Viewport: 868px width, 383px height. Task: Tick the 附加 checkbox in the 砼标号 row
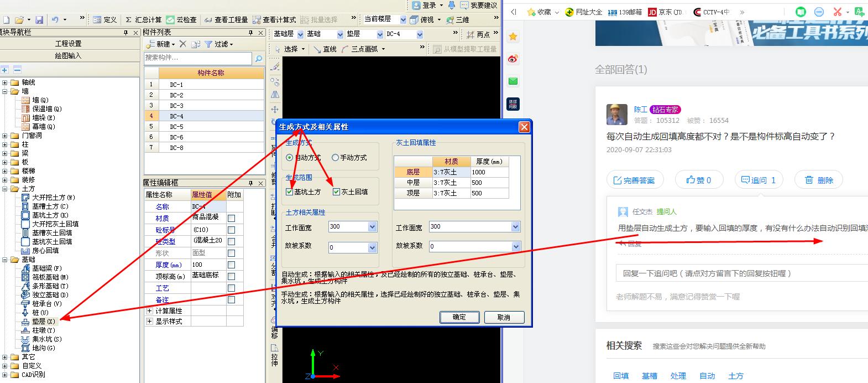tap(231, 230)
